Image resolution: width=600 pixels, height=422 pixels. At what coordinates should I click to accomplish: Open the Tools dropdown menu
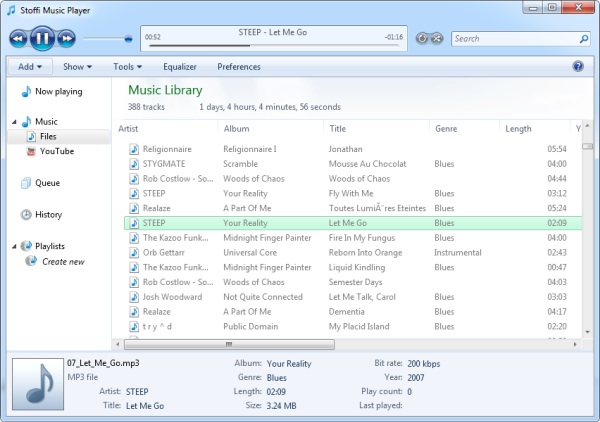click(127, 67)
